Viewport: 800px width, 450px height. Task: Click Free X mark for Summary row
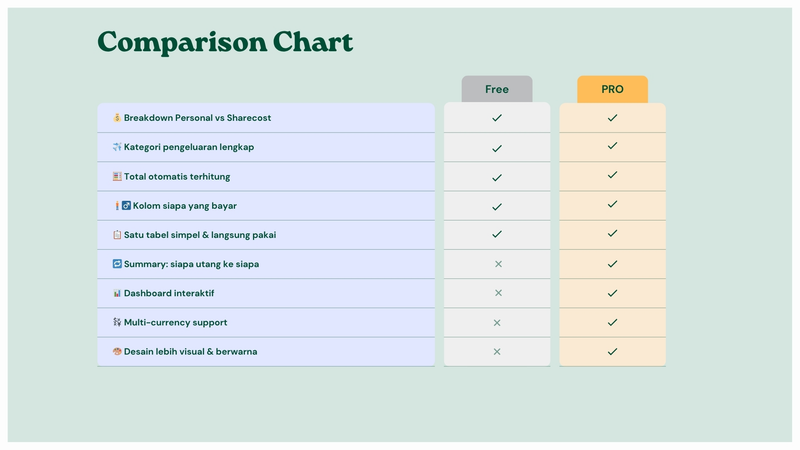pos(497,264)
